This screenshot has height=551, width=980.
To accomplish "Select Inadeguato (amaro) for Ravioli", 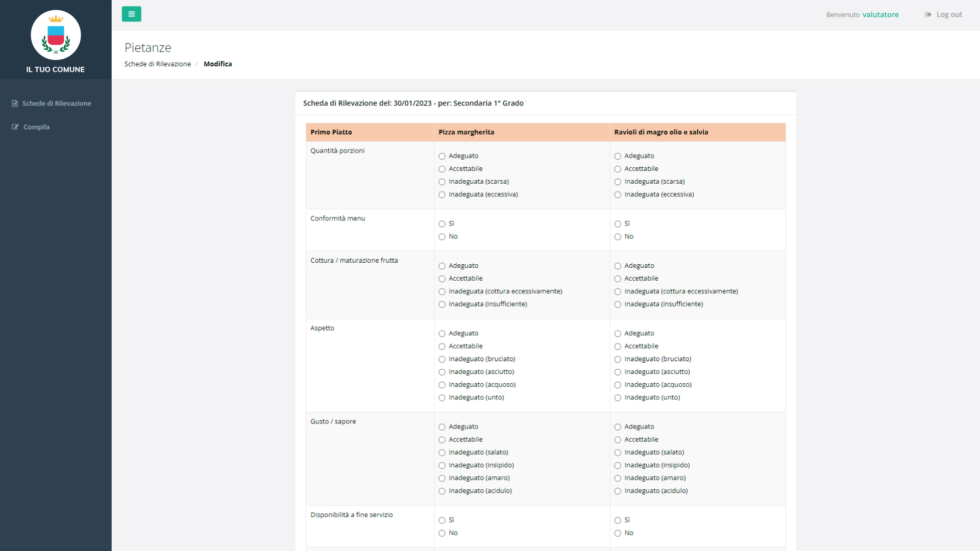I will (x=618, y=478).
